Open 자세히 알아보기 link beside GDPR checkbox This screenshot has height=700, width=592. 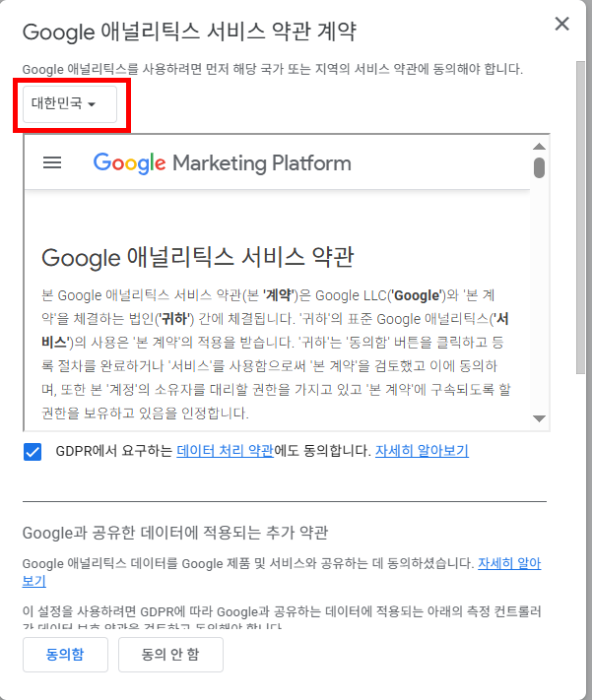pyautogui.click(x=422, y=451)
